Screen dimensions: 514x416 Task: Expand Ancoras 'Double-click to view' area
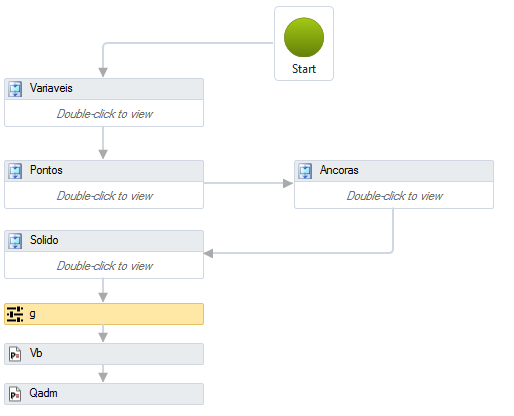coord(394,195)
